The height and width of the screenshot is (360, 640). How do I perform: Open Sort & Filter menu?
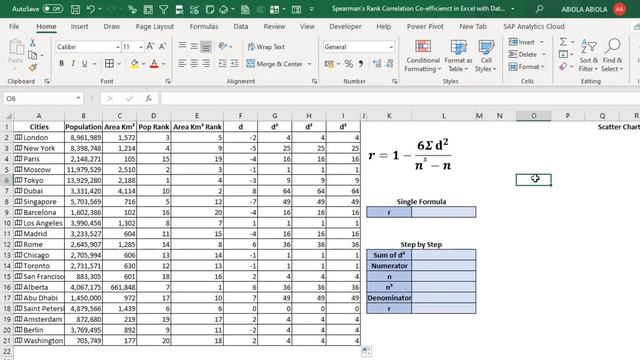pos(588,56)
